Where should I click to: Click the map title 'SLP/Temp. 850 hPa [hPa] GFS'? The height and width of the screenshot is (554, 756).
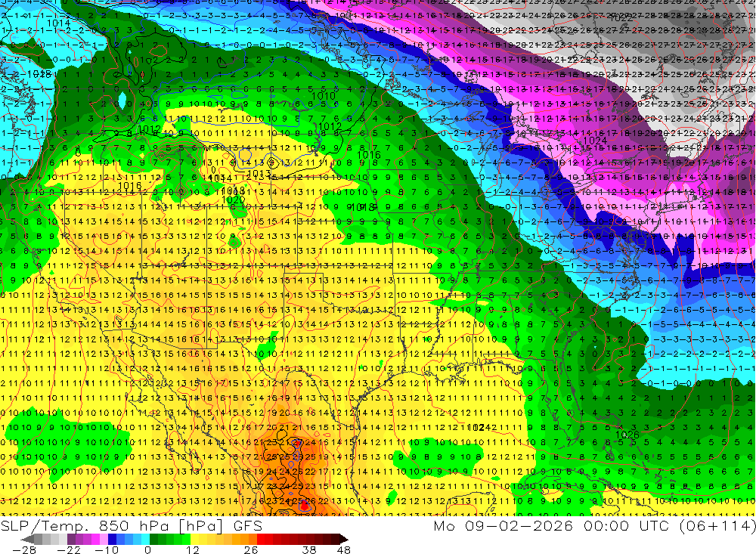(x=131, y=525)
